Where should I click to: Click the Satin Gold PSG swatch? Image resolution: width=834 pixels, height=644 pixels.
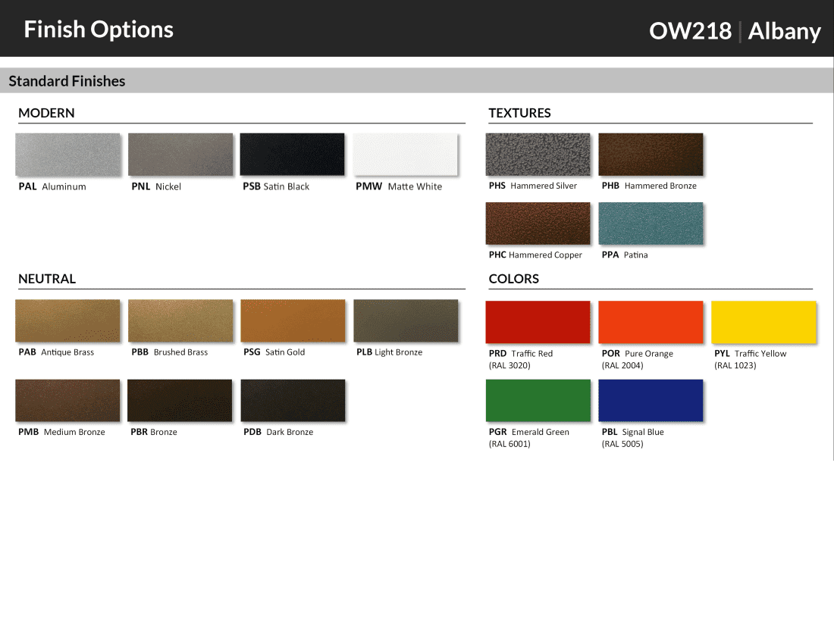tap(293, 320)
